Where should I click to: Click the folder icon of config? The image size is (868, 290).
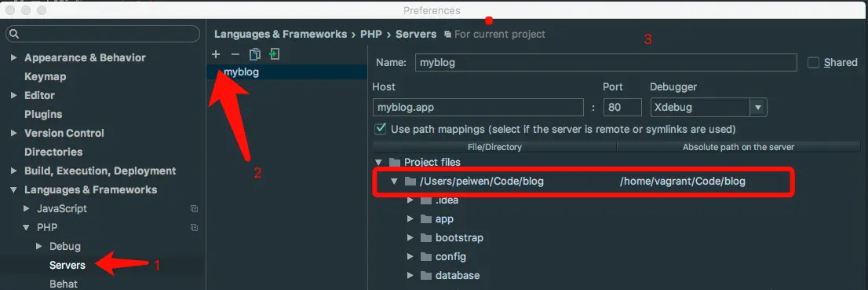click(425, 257)
